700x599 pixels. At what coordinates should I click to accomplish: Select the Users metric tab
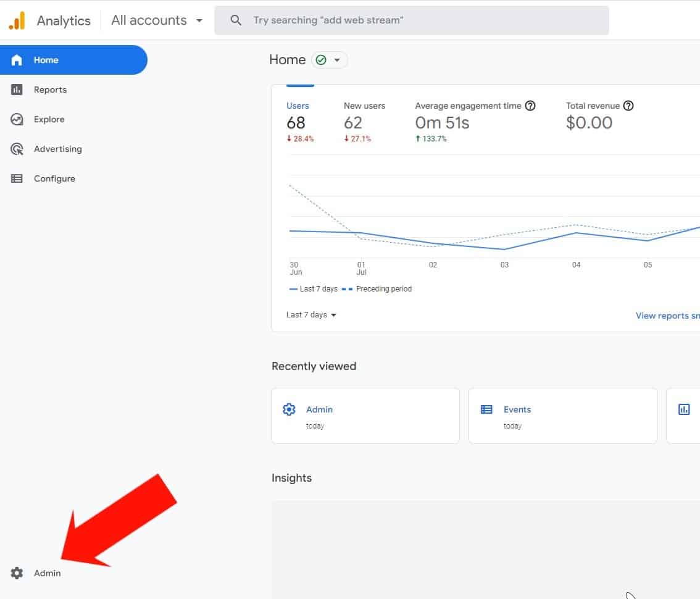[x=301, y=121]
